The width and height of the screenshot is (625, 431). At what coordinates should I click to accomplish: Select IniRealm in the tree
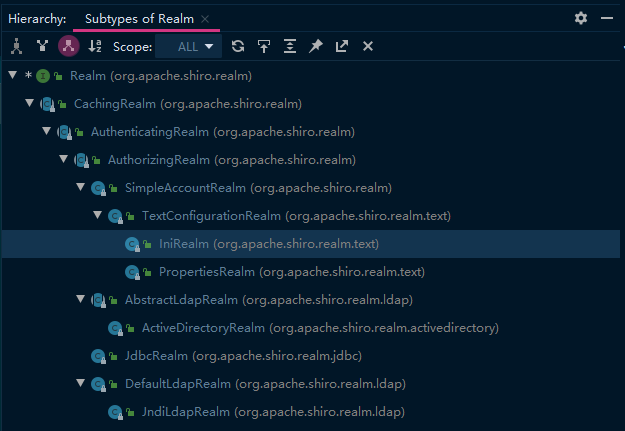click(311, 244)
